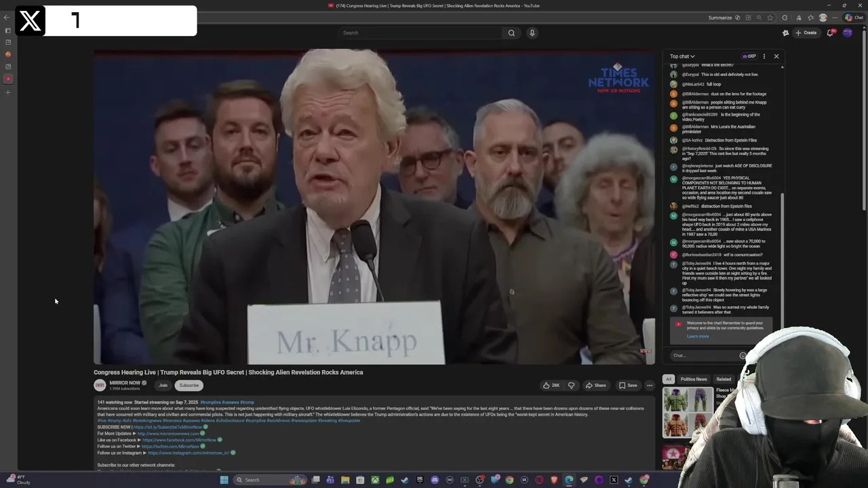Click the Join membership button
Viewport: 868px width, 488px height.
tap(163, 385)
